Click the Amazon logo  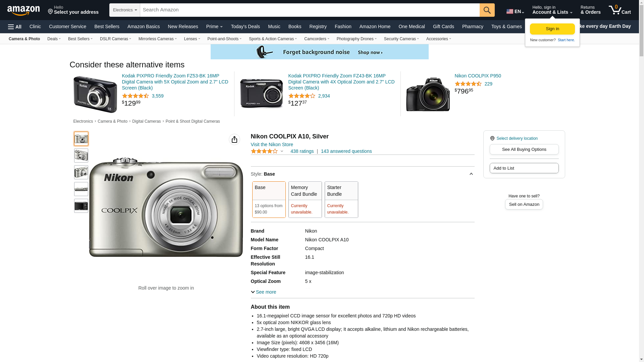tap(23, 10)
